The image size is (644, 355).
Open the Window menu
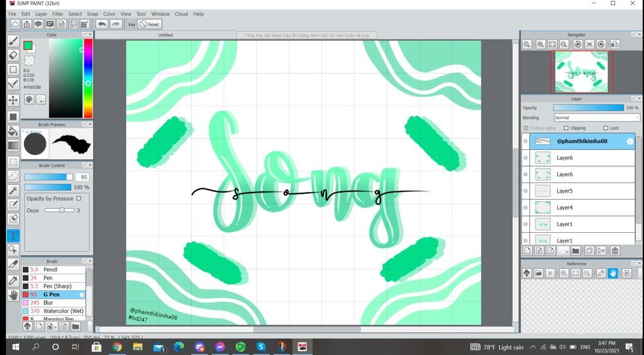(x=160, y=14)
